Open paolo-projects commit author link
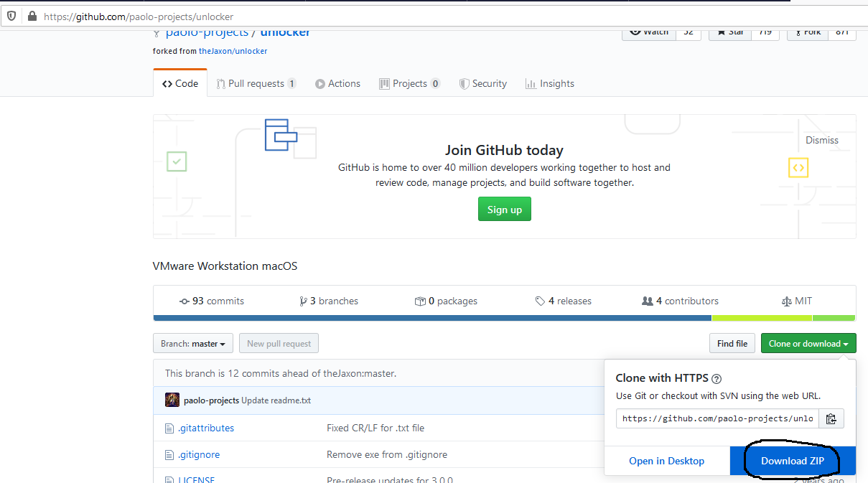The width and height of the screenshot is (868, 483). [211, 400]
